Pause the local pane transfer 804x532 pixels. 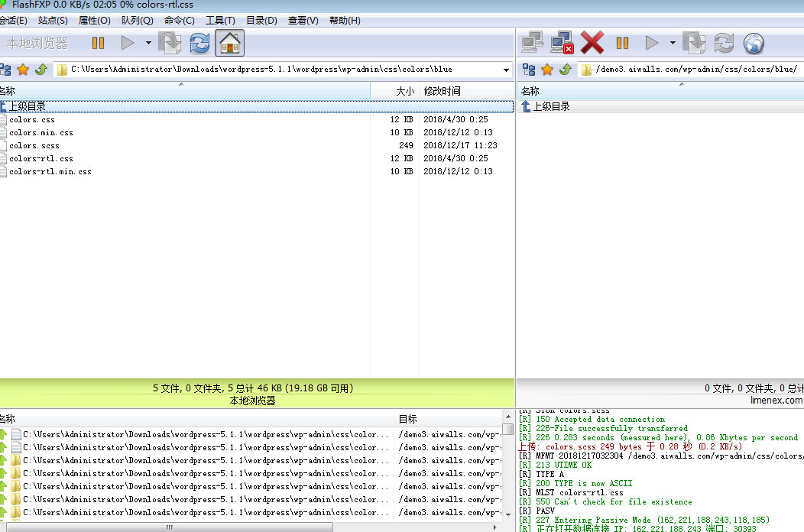98,44
